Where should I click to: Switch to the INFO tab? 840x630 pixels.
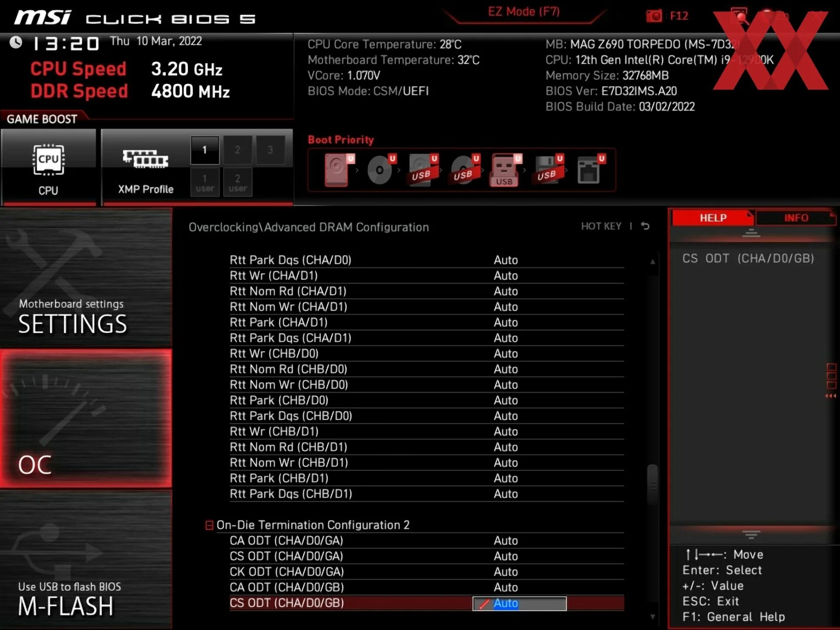795,218
